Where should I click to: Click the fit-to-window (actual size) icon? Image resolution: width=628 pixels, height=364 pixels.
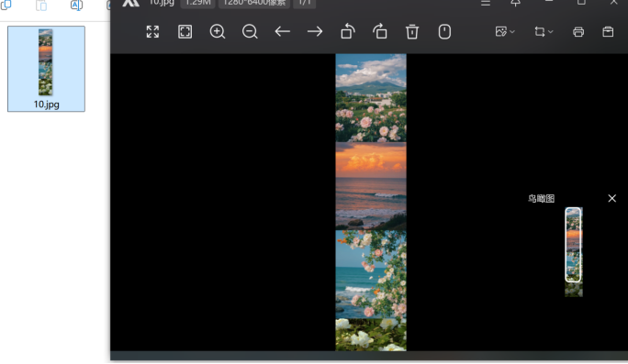pyautogui.click(x=185, y=31)
